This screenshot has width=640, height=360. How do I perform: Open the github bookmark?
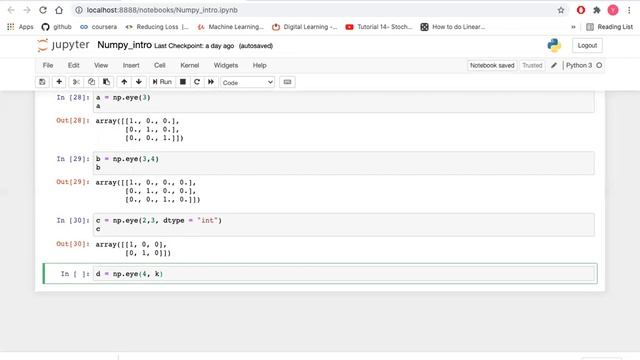pos(56,27)
